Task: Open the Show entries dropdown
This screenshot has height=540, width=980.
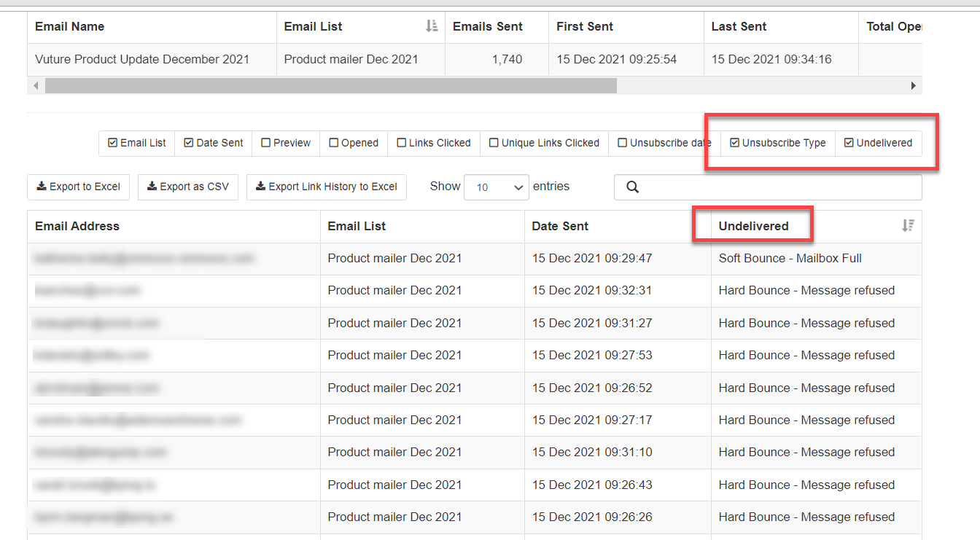Action: 497,187
